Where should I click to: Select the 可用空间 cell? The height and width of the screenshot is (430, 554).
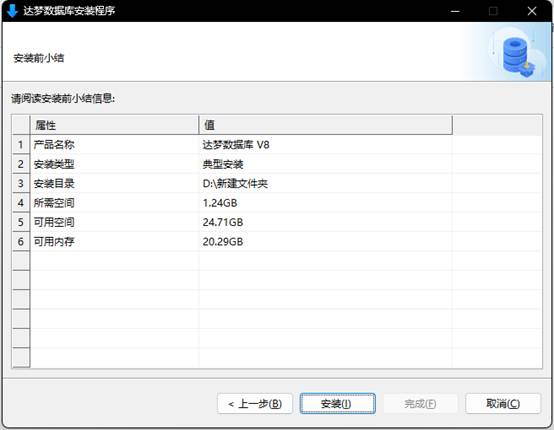click(114, 222)
